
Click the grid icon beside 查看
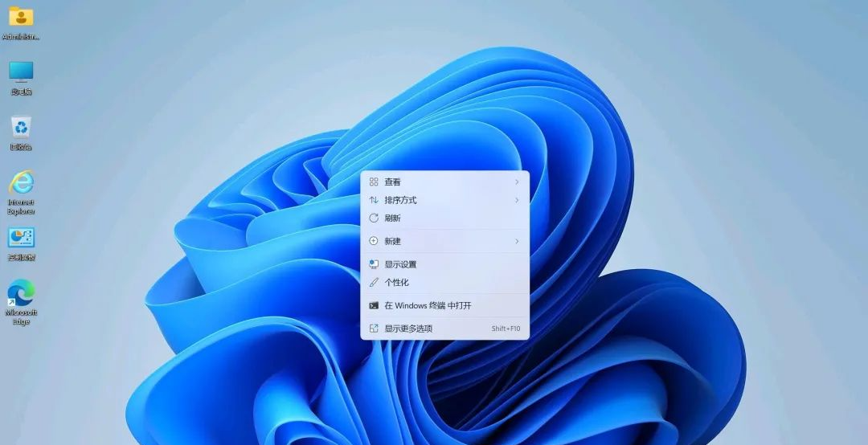point(374,182)
